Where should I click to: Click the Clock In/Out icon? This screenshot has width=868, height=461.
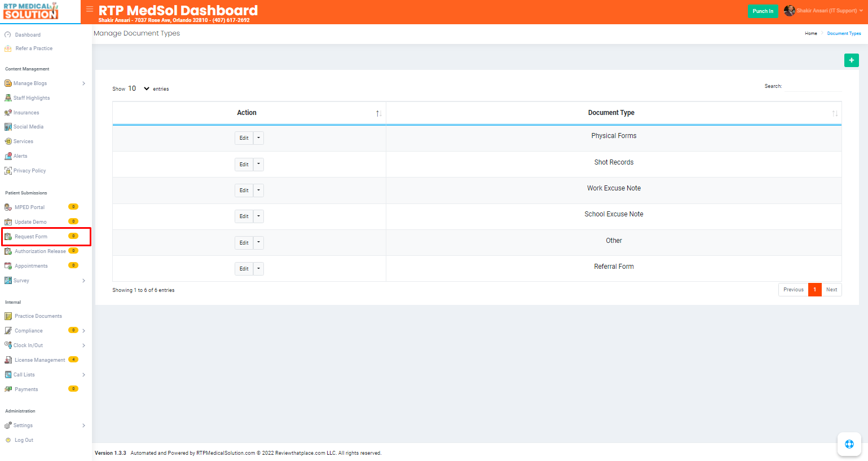8,345
